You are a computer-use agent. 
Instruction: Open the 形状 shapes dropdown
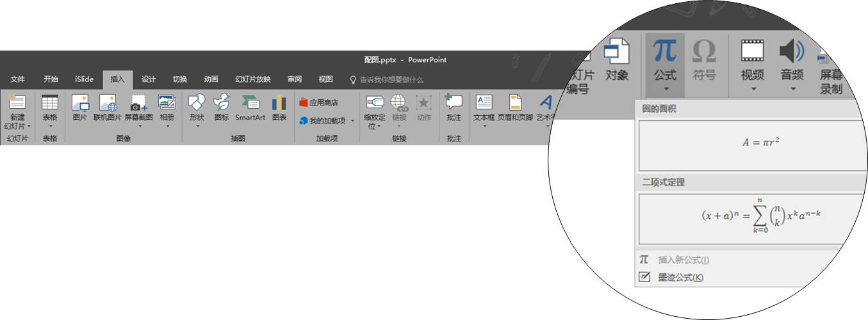tap(197, 126)
